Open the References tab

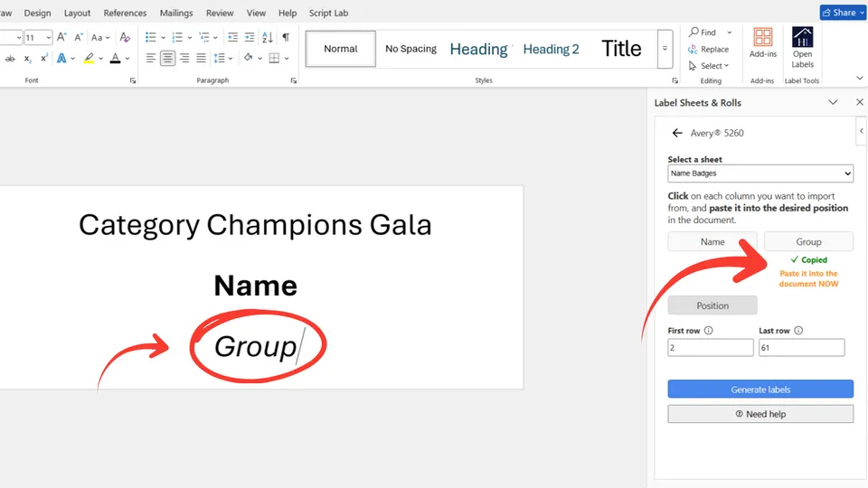click(125, 13)
